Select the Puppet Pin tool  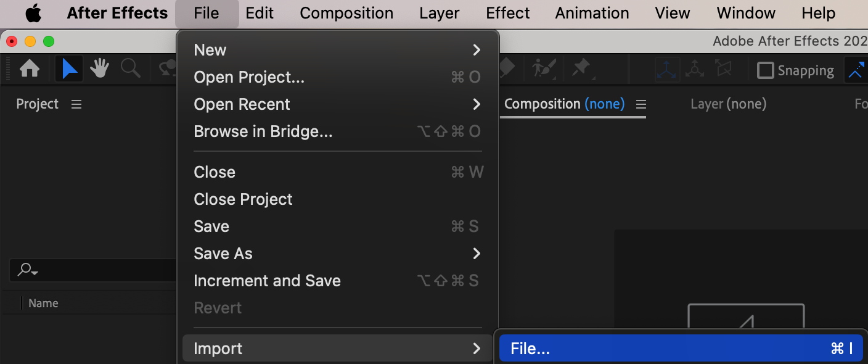point(581,68)
